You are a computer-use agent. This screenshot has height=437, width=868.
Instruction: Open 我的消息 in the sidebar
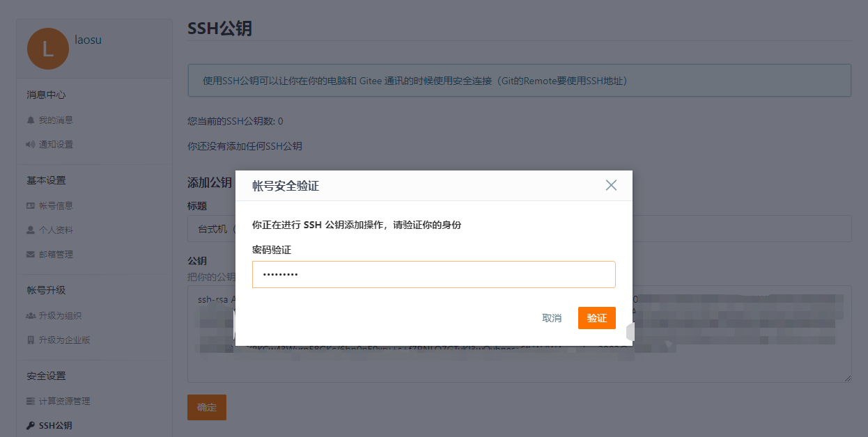tap(56, 120)
